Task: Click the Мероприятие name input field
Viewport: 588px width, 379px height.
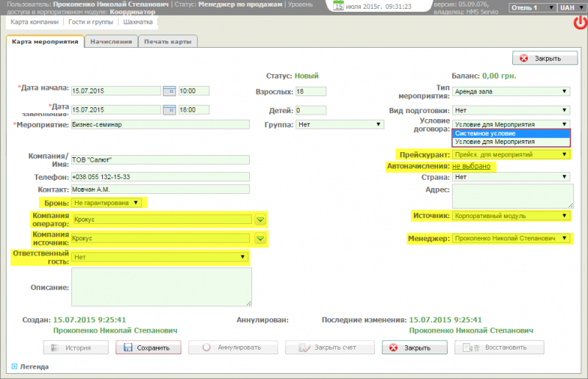Action: (159, 125)
